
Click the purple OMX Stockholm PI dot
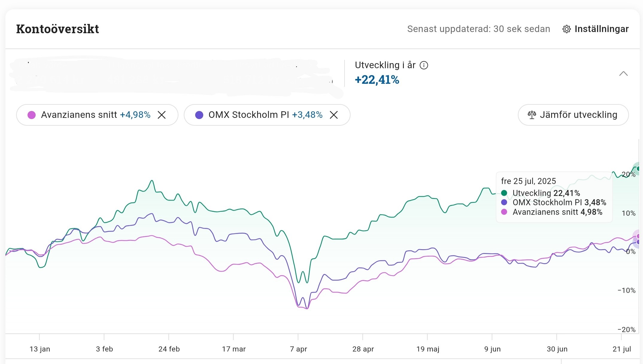point(199,115)
